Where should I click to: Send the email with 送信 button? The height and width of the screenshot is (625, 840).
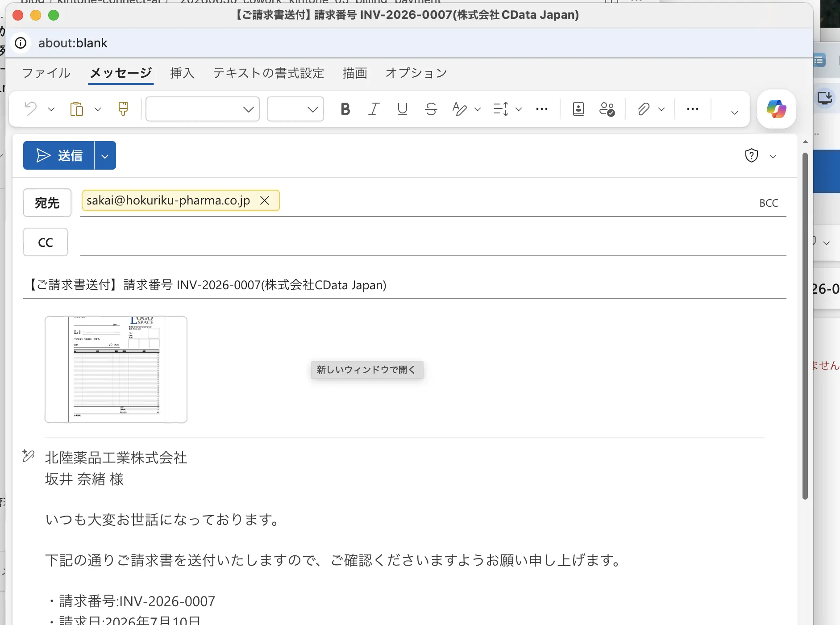pos(58,155)
